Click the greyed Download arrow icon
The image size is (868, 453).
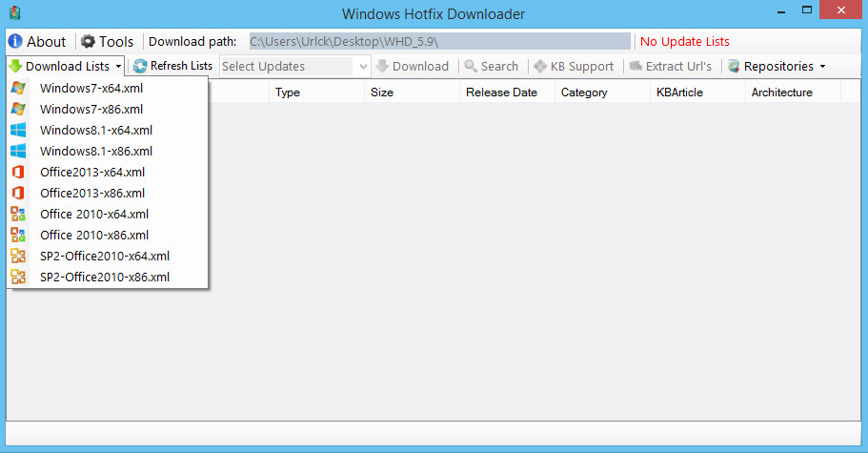382,66
